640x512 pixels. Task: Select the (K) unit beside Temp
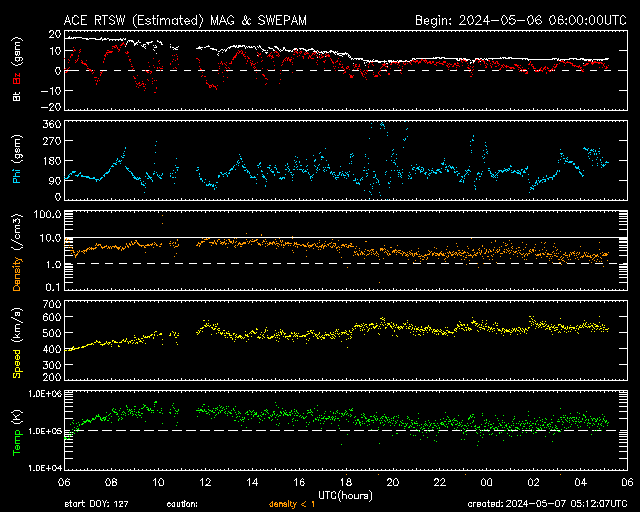[17, 416]
